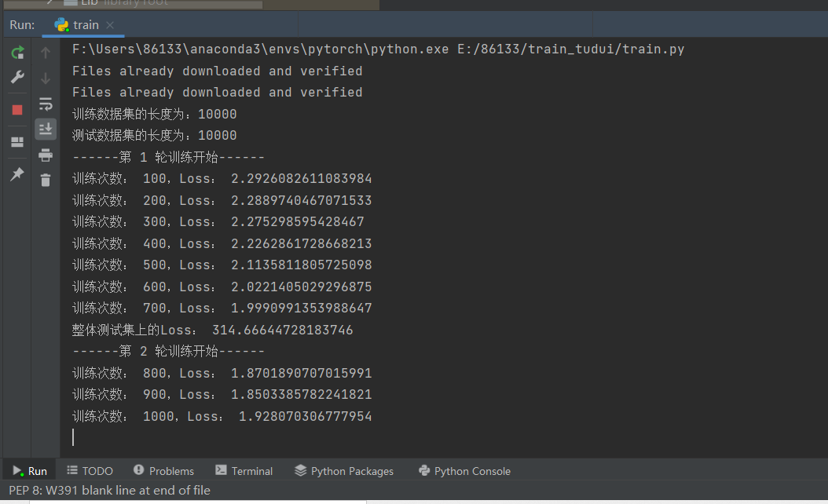Click the training count 400 loss line
Screen dimensions: 828x504
[x=222, y=243]
